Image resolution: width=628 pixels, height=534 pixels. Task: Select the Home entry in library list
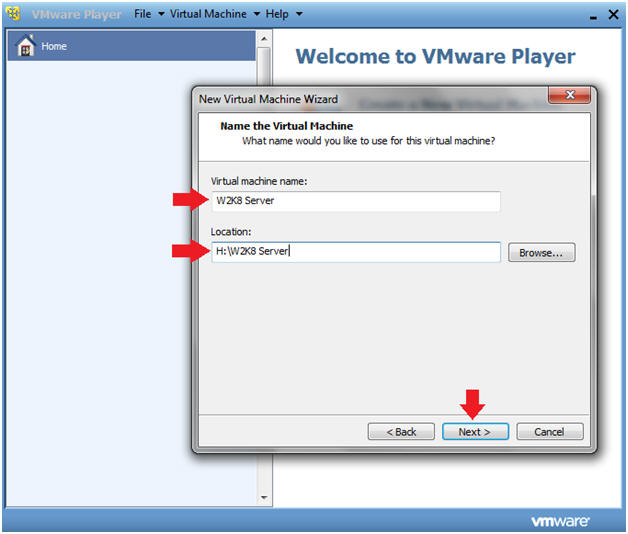coord(131,46)
